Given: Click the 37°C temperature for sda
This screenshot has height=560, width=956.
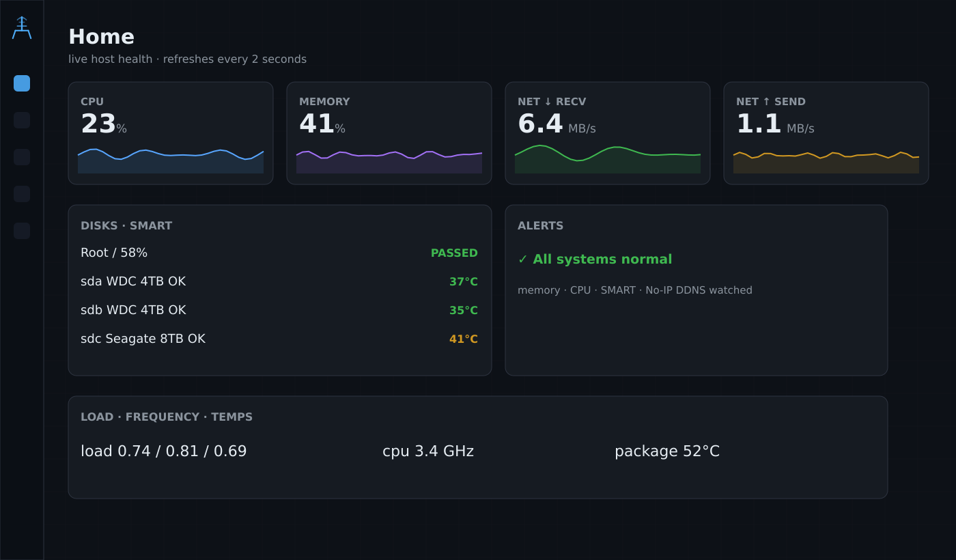Looking at the screenshot, I should [x=464, y=282].
